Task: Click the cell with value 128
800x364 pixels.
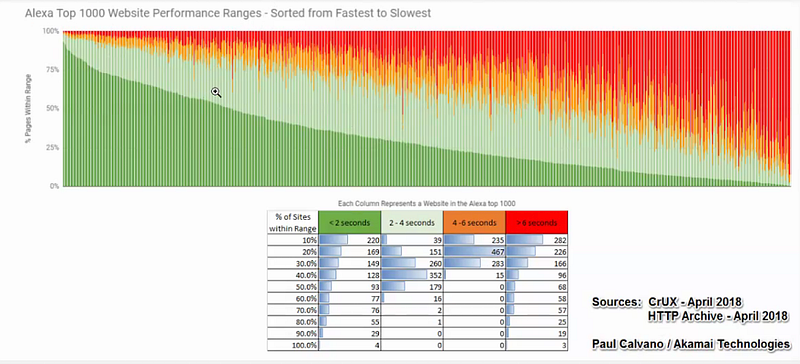Action: pyautogui.click(x=349, y=275)
